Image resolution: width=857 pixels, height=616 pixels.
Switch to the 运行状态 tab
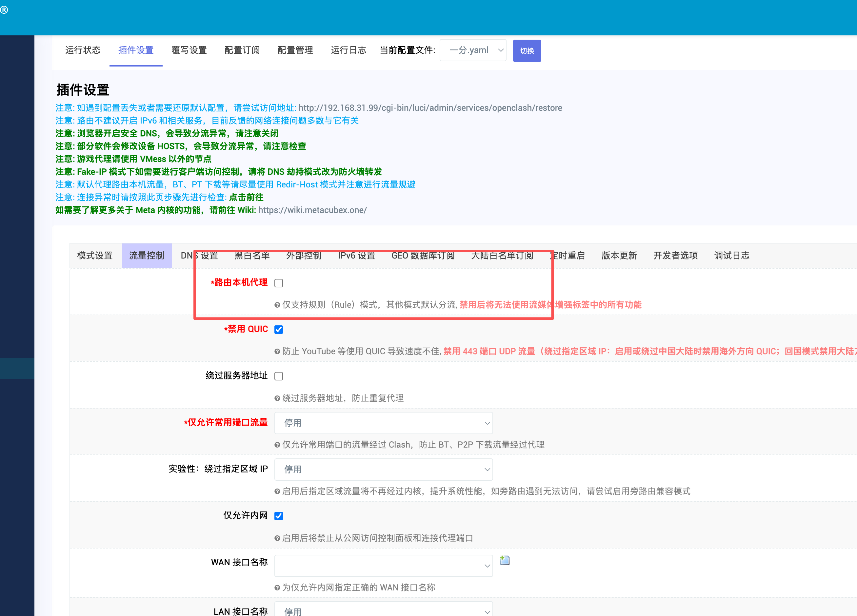point(83,50)
